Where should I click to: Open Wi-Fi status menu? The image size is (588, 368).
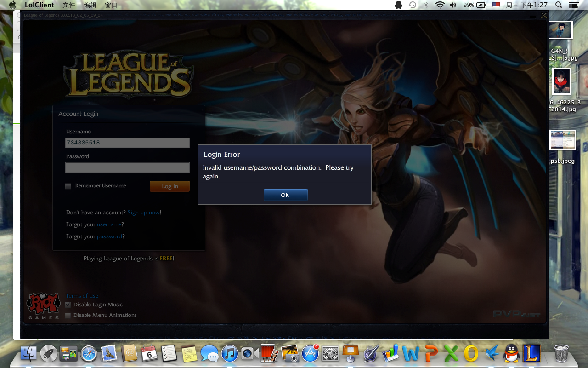pos(440,5)
